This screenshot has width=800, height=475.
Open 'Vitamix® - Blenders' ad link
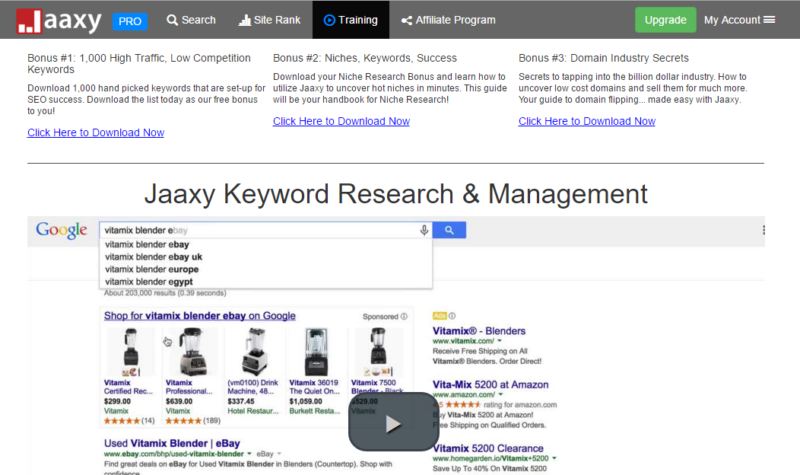click(x=479, y=331)
